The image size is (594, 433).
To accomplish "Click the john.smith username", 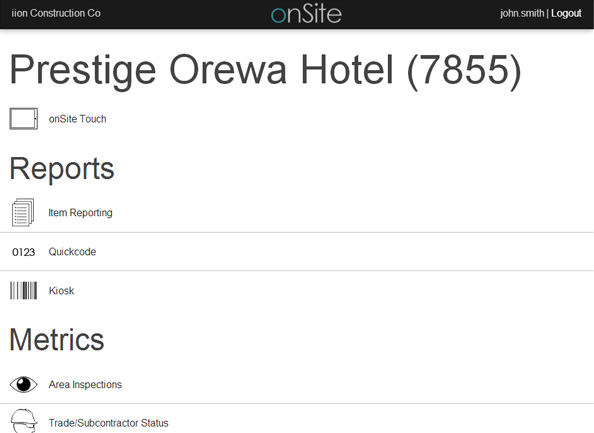I will coord(522,13).
